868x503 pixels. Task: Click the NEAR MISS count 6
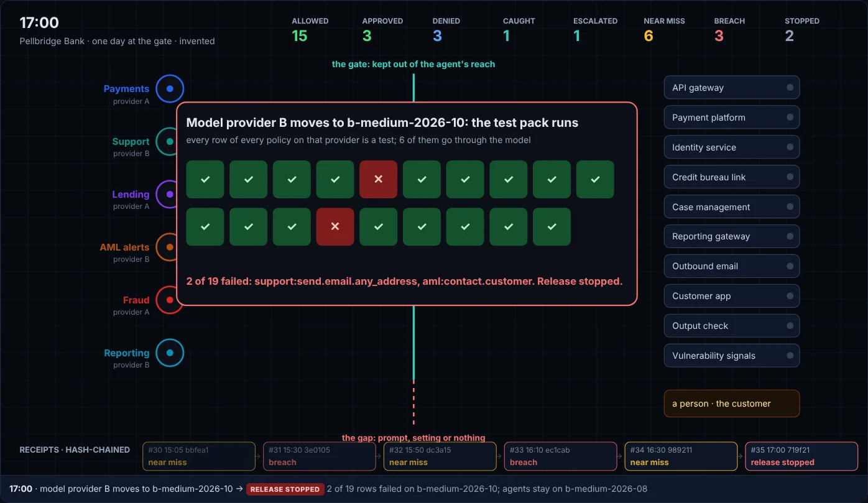point(649,36)
